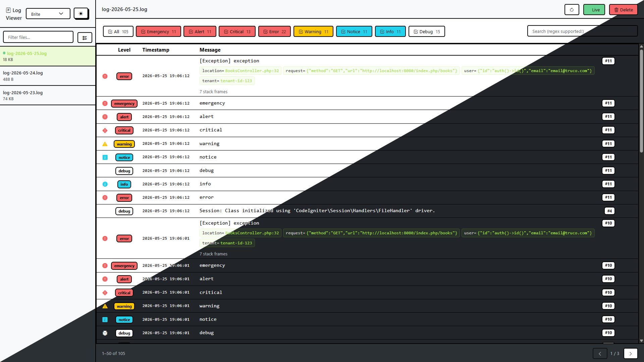This screenshot has height=362, width=644.
Task: Click #4 badge on Session debug row
Action: tap(610, 211)
